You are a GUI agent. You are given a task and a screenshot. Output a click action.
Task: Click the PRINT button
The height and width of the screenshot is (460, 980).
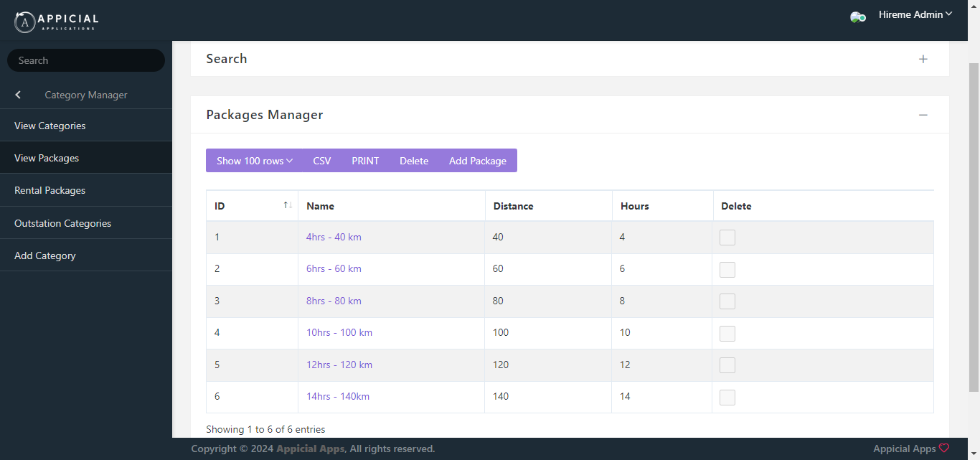coord(365,161)
